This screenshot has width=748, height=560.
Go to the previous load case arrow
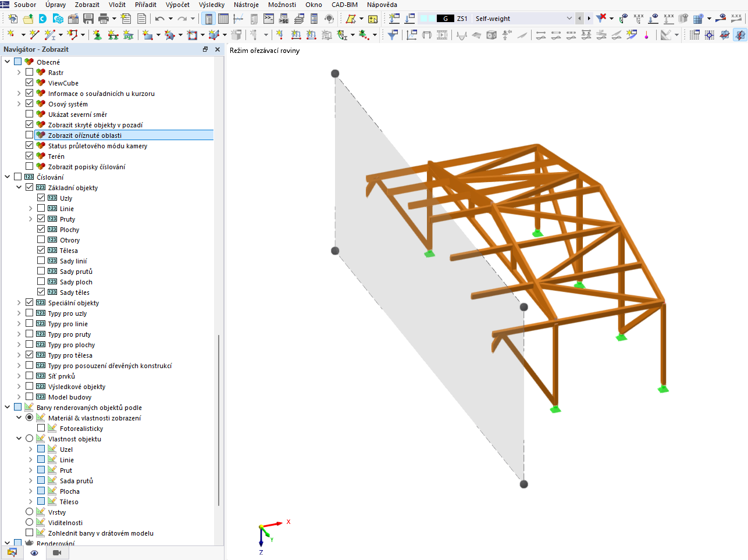[x=579, y=19]
